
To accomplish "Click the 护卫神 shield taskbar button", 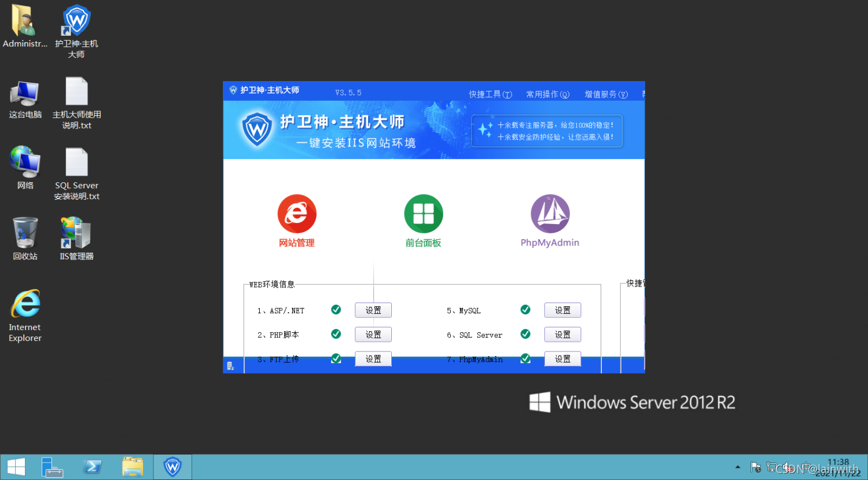I will pyautogui.click(x=172, y=467).
